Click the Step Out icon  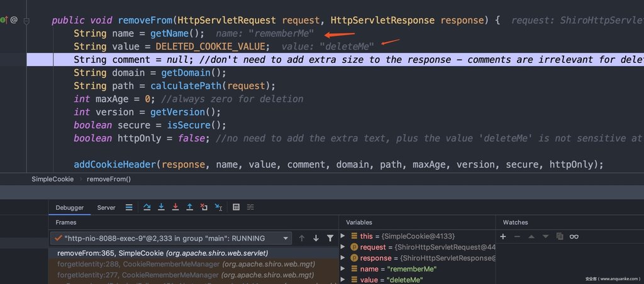[x=190, y=207]
